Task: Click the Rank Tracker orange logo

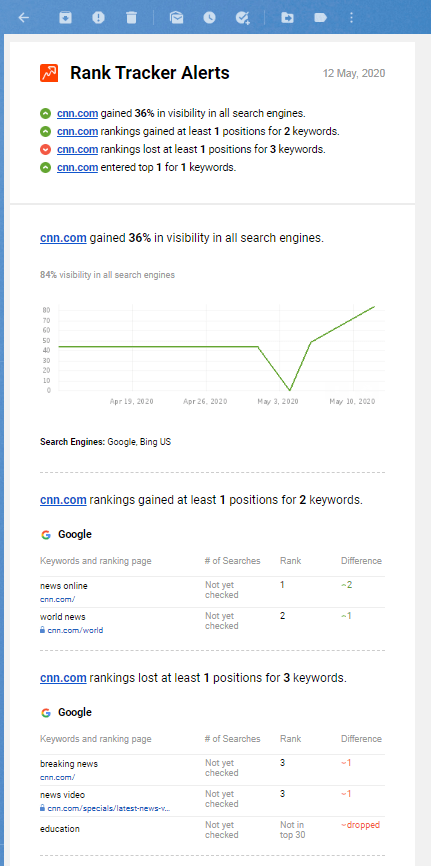Action: coord(49,73)
